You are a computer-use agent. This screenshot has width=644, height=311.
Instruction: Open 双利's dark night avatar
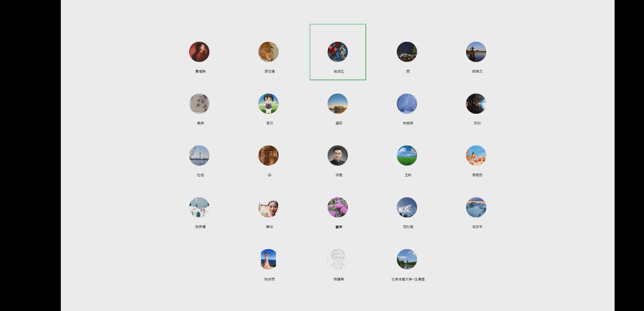476,104
